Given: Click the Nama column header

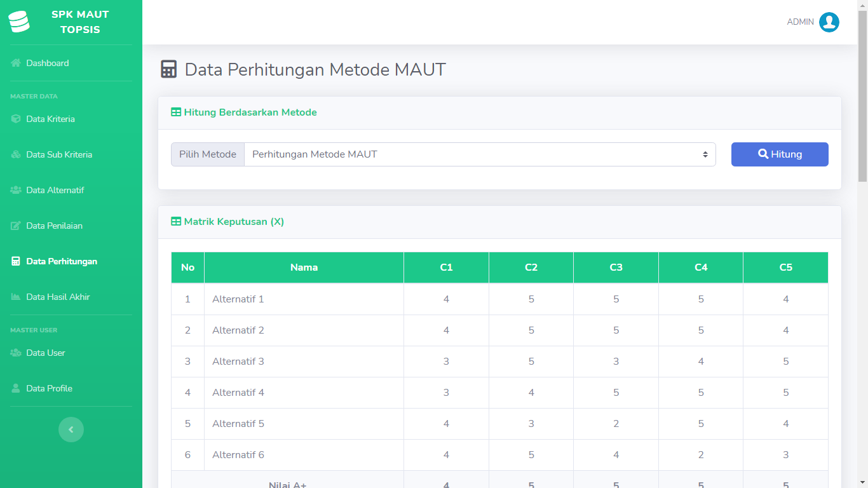Looking at the screenshot, I should click(304, 268).
